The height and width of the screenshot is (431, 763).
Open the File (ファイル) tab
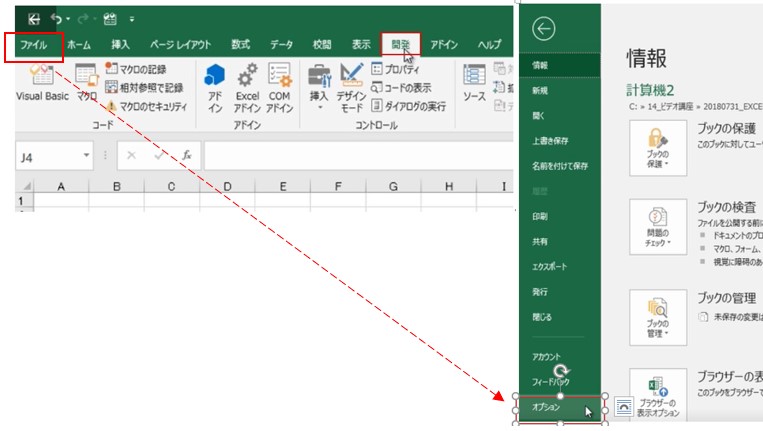click(x=34, y=45)
